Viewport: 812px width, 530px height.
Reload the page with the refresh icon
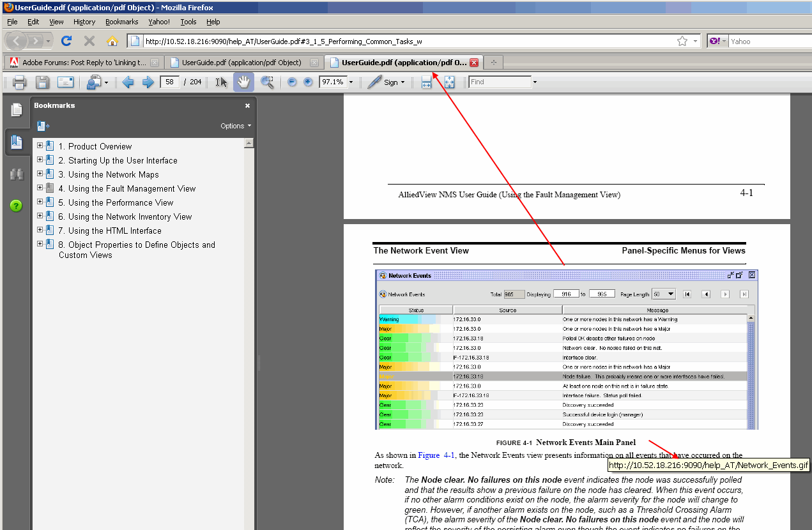[66, 41]
